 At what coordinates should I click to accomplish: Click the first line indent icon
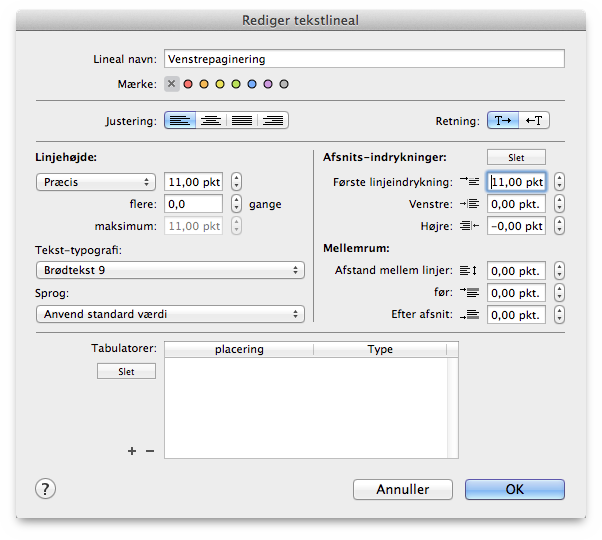click(469, 181)
